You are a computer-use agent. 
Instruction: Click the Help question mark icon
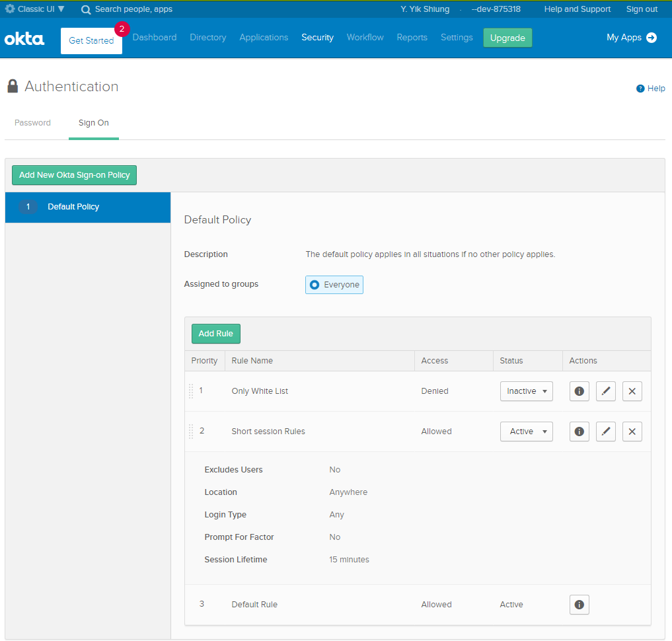point(640,89)
